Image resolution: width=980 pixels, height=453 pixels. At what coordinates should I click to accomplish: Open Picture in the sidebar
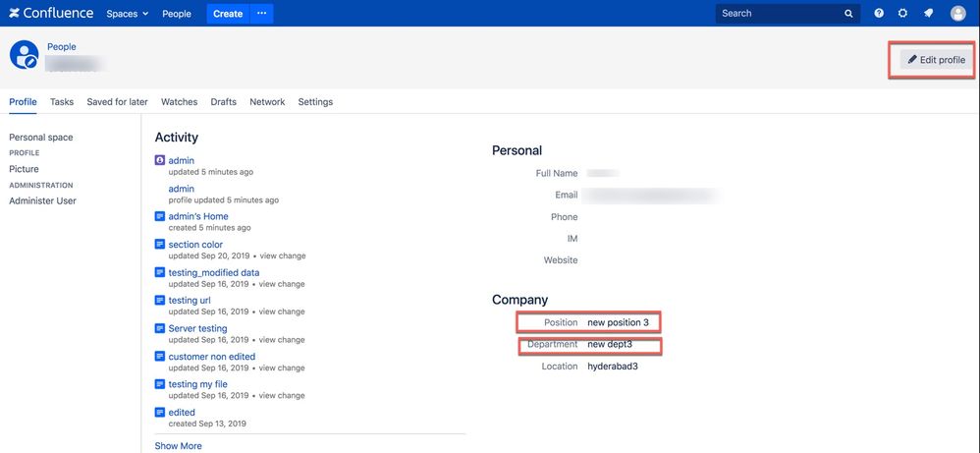click(24, 169)
